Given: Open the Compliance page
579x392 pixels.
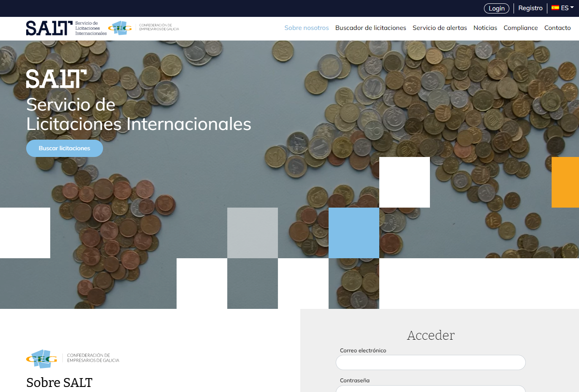Looking at the screenshot, I should [x=521, y=28].
